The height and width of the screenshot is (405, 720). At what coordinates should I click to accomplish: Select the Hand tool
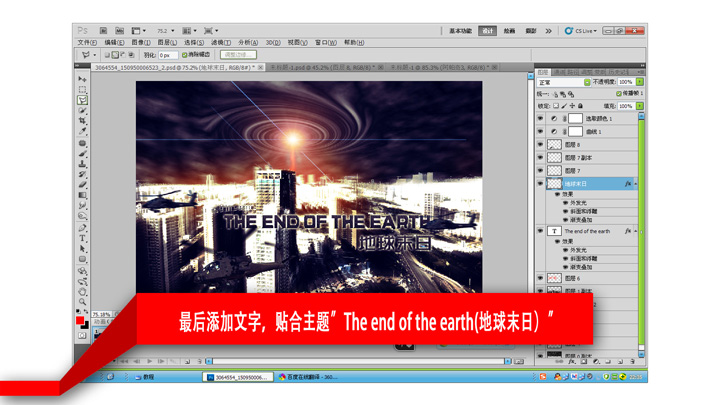pos(82,292)
